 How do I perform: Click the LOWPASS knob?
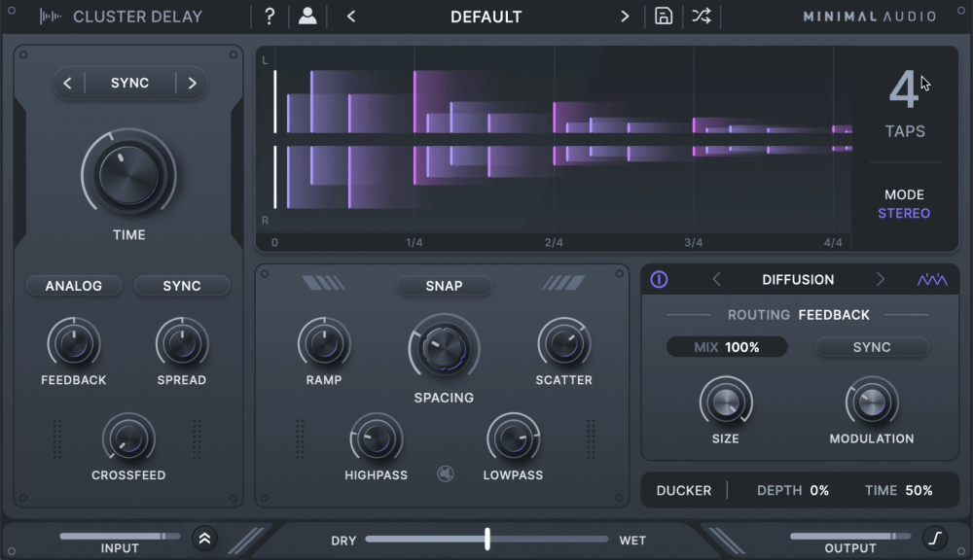pos(513,439)
